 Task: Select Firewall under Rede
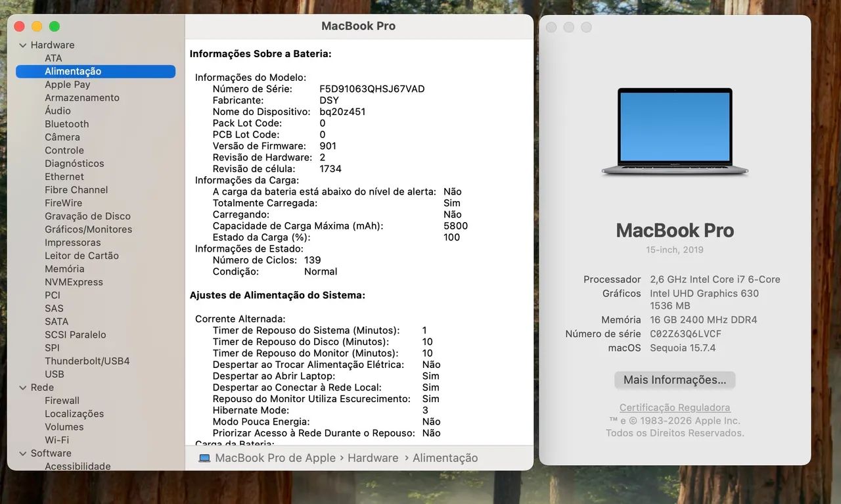(x=62, y=400)
